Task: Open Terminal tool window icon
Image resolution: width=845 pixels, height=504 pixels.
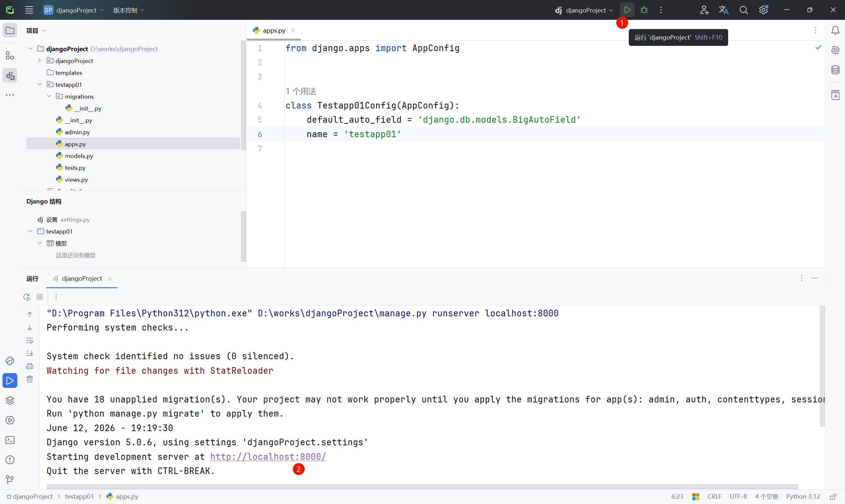Action: click(10, 440)
